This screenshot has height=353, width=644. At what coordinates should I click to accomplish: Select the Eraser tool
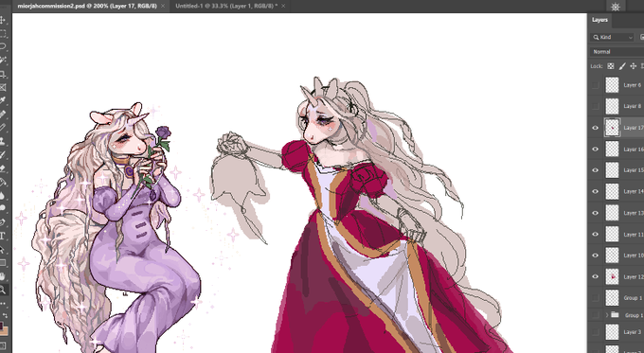[x=3, y=168]
